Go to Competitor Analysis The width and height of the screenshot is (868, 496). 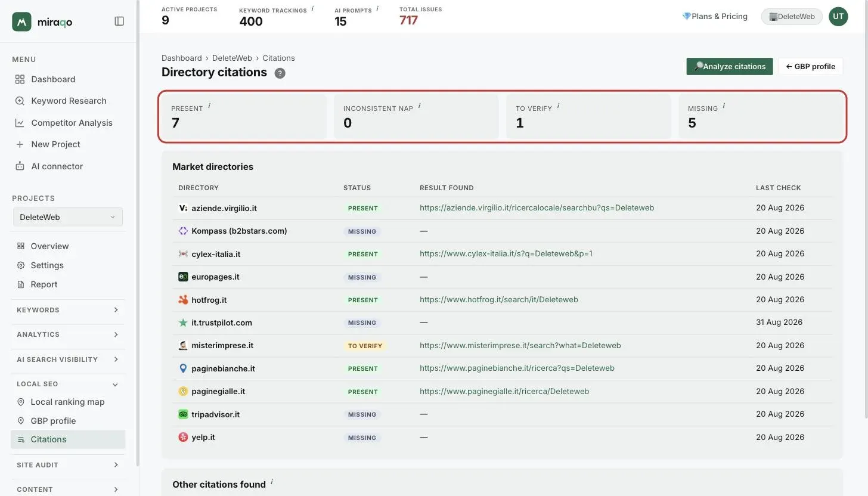64,123
